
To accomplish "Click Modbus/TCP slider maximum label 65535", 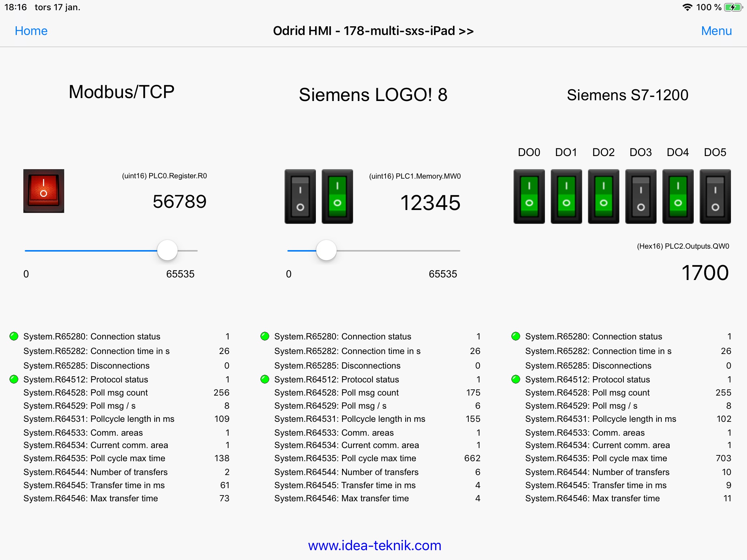I will point(180,274).
